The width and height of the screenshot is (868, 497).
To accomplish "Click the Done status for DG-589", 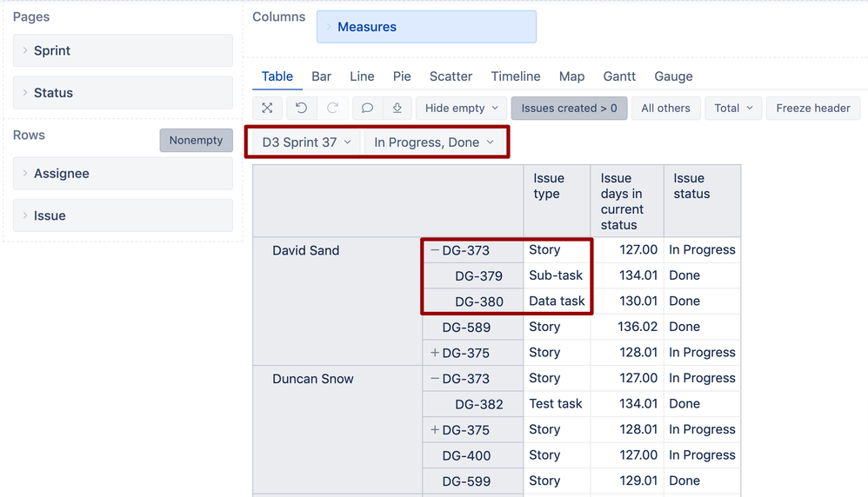I will (x=684, y=327).
